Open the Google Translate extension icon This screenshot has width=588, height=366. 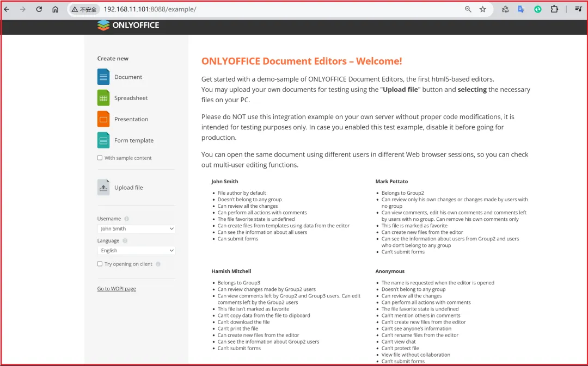[x=521, y=9]
